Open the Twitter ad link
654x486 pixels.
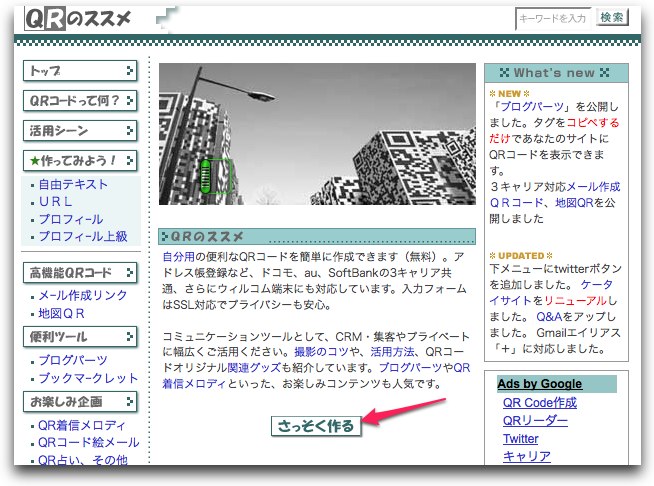(x=520, y=439)
